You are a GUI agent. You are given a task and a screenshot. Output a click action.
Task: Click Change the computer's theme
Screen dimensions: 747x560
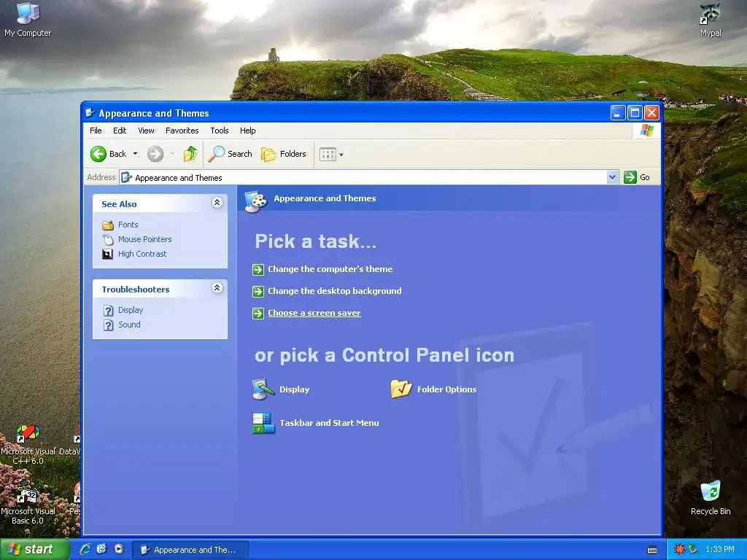click(x=330, y=269)
